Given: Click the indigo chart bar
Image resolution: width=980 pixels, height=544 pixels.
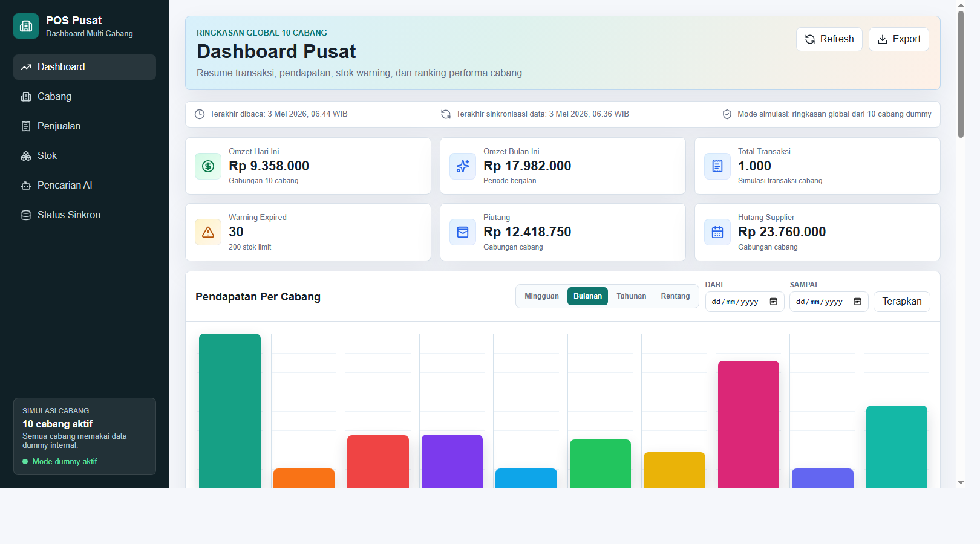Looking at the screenshot, I should click(x=823, y=478).
